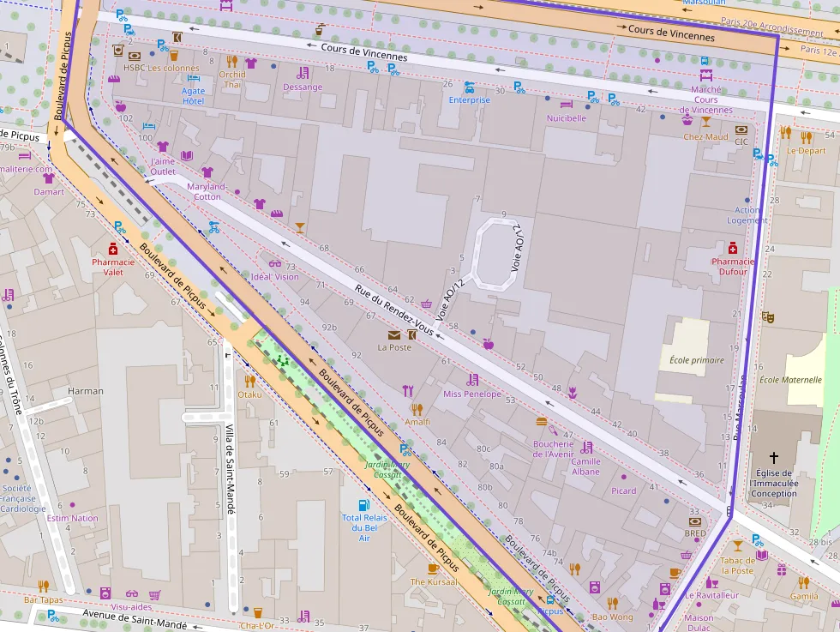Screen dimensions: 840x632
Task: Click the church cross icon for Église de l'Immaculée Conception
Action: [x=774, y=458]
